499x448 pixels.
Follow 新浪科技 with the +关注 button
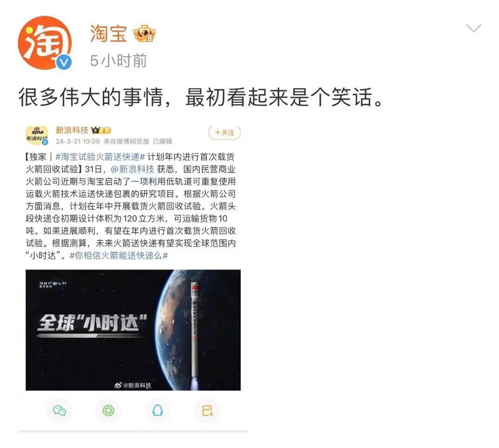tap(224, 133)
